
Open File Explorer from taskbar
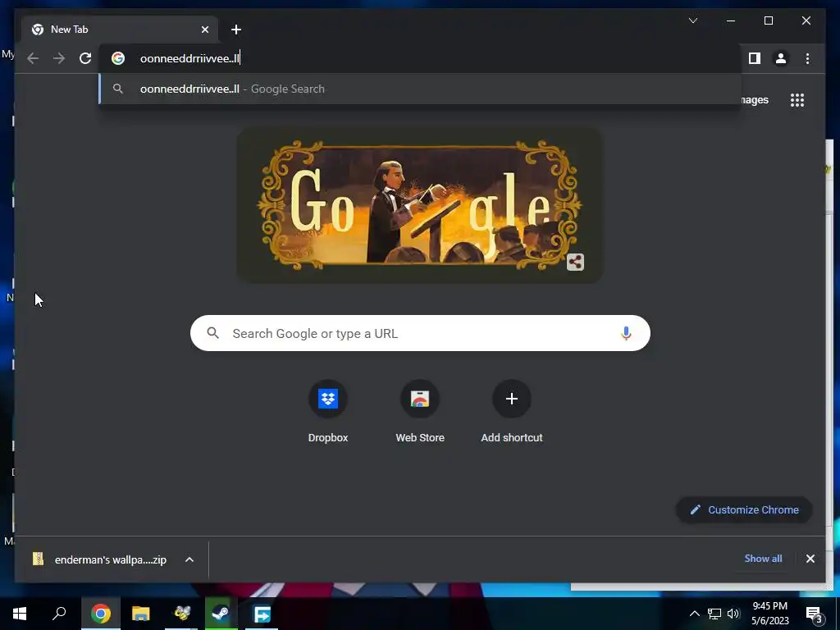coord(141,614)
